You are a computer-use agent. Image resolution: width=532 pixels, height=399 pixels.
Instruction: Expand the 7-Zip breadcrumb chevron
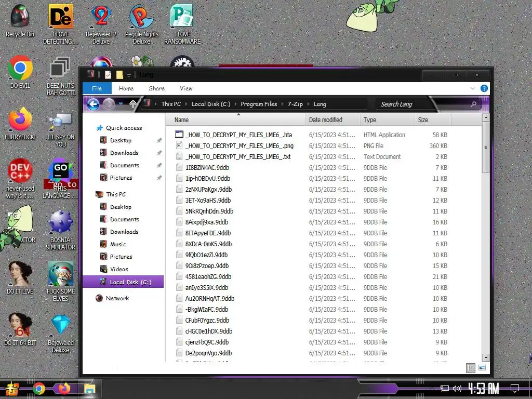(308, 104)
